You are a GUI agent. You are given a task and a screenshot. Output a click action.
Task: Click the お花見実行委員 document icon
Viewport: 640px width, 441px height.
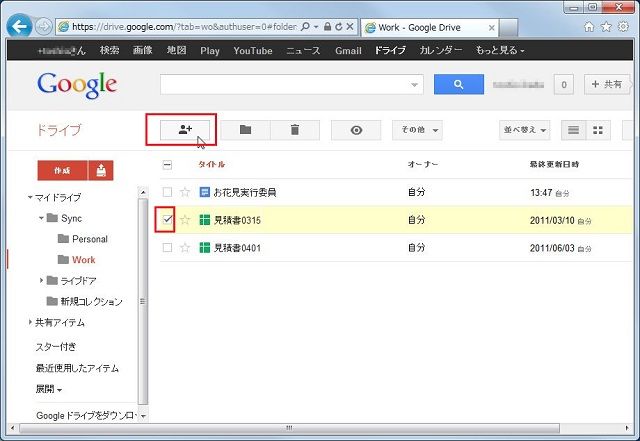pos(204,192)
